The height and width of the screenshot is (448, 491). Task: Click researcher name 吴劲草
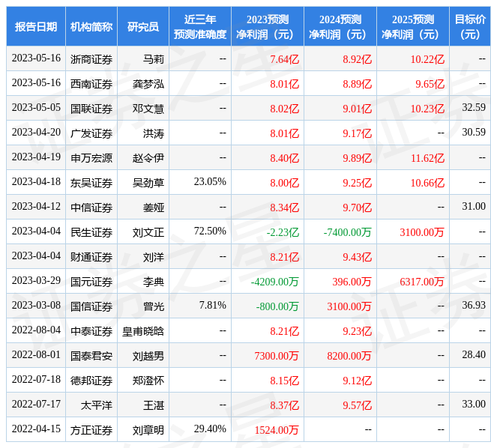click(148, 183)
